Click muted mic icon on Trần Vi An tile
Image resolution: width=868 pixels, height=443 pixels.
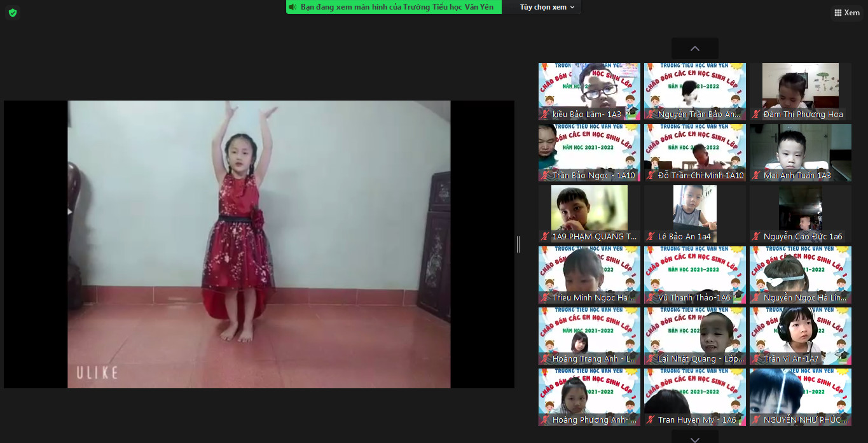coord(756,359)
